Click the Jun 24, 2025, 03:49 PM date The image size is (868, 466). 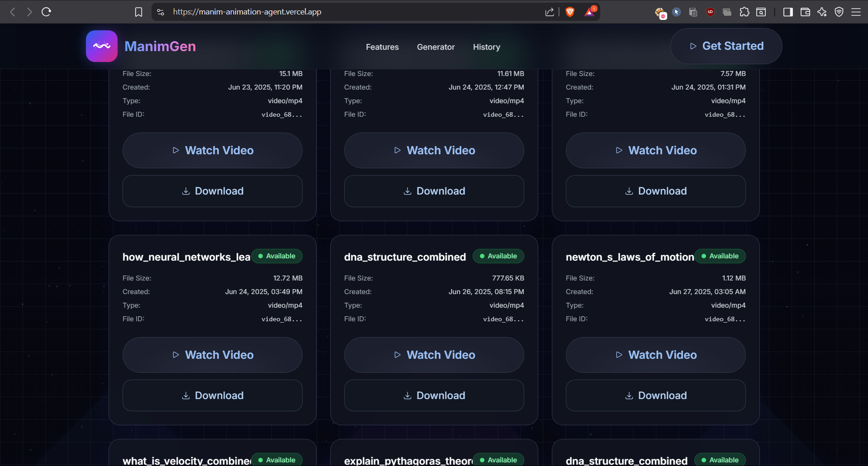[x=264, y=292]
